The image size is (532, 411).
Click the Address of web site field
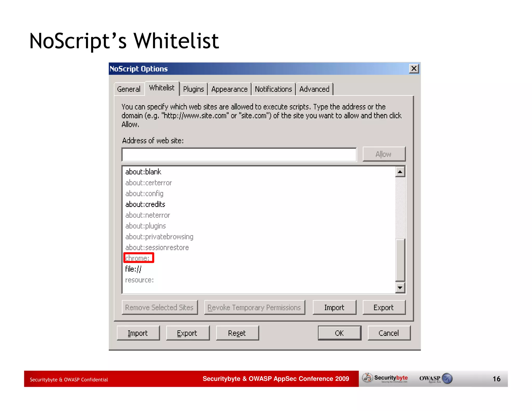[239, 155]
